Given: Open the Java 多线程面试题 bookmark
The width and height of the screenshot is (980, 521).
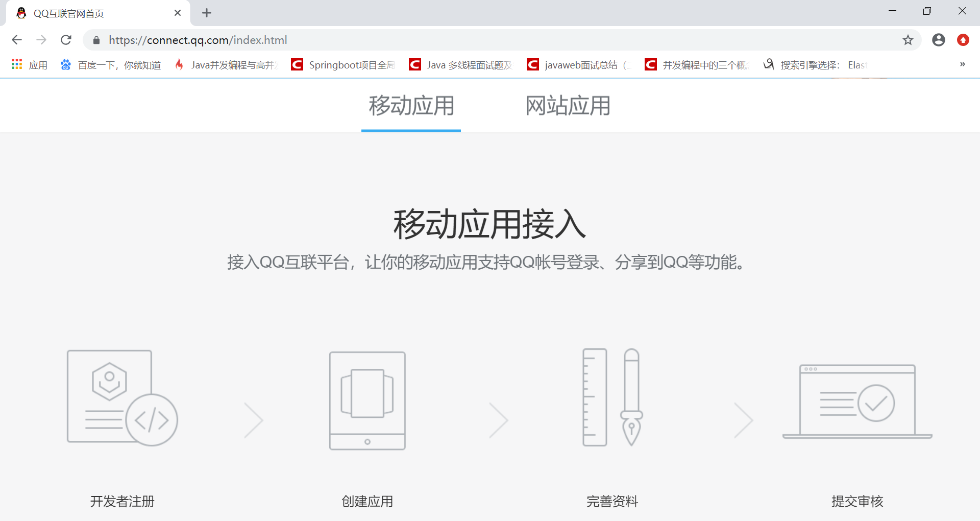Looking at the screenshot, I should (x=461, y=65).
